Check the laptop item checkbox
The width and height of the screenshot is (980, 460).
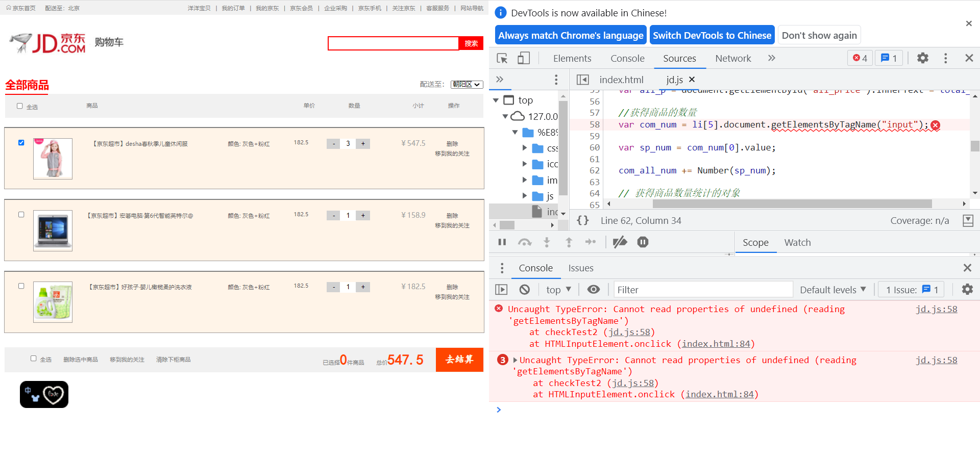[x=21, y=215]
